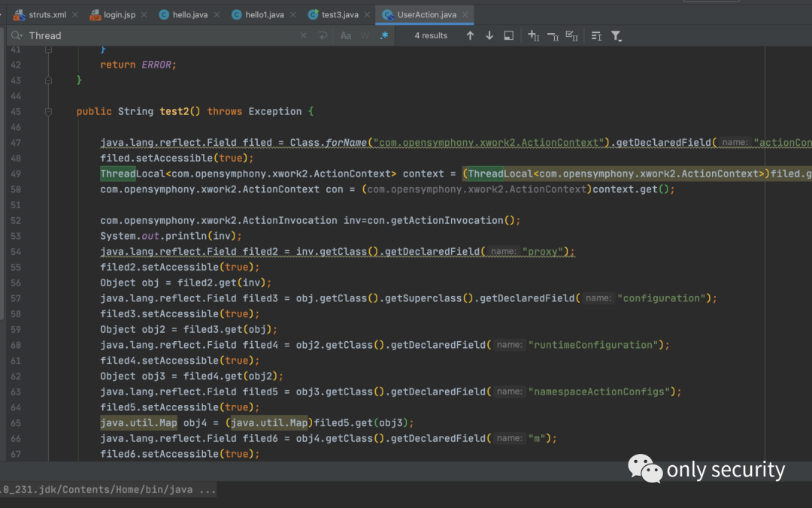Click 'context.get();' on line 50
The width and height of the screenshot is (812, 508).
634,189
